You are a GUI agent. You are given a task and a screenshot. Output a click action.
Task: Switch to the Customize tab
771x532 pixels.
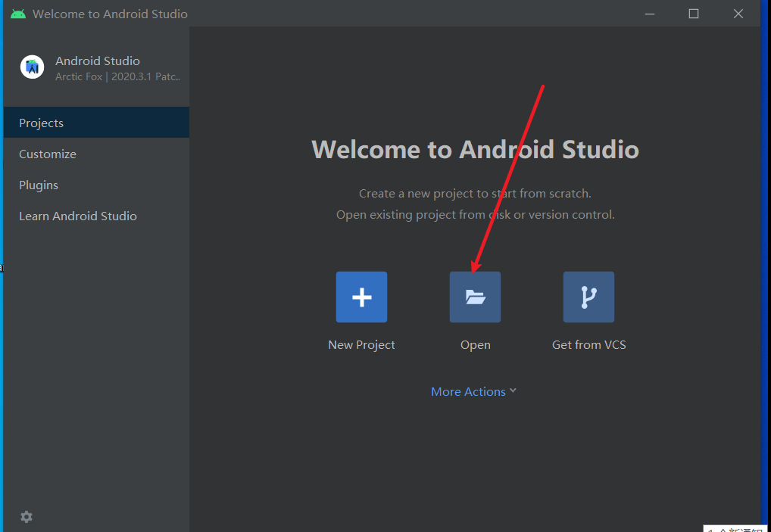click(96, 154)
